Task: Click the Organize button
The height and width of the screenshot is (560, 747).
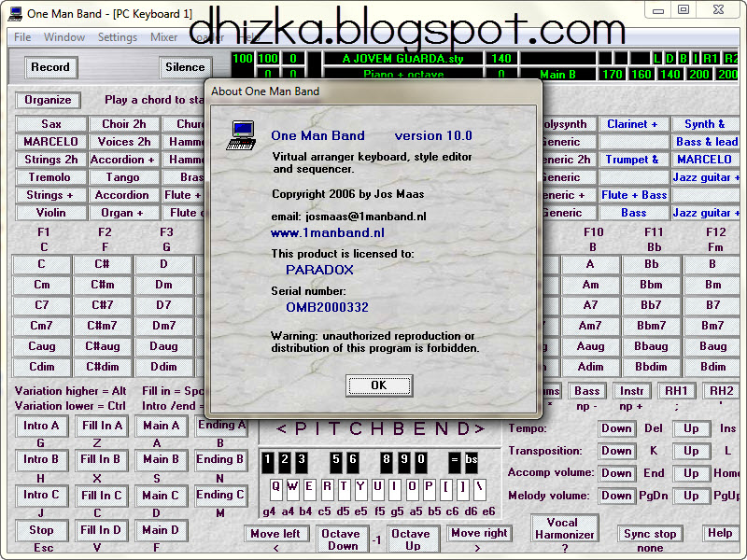Action: coord(48,100)
